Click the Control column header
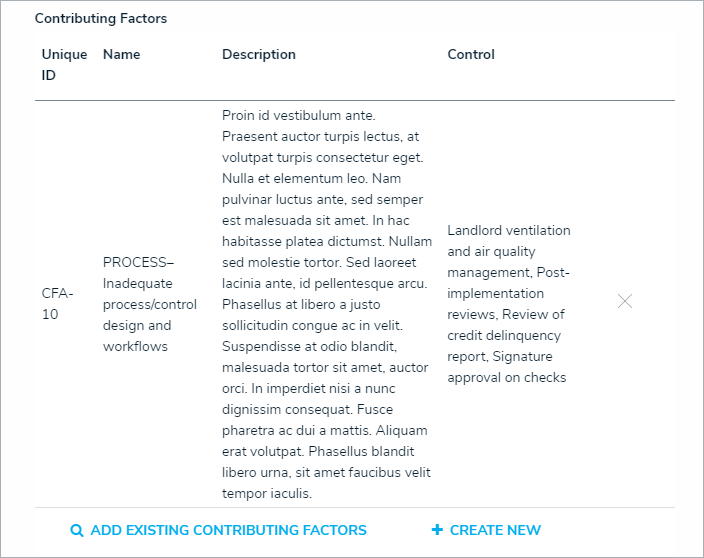704x558 pixels. (x=471, y=55)
